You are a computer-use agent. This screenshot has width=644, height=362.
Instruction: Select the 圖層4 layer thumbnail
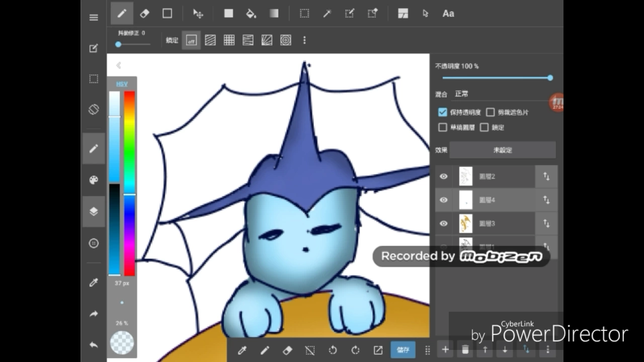(x=466, y=200)
